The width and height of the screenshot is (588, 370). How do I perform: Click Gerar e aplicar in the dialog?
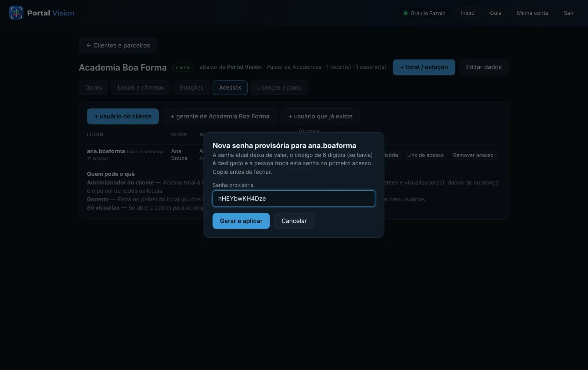click(241, 221)
